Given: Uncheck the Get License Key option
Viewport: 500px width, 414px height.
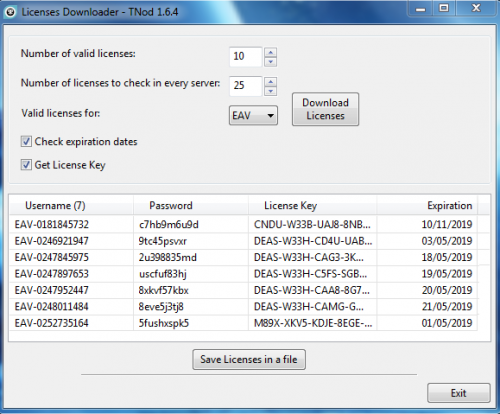Looking at the screenshot, I should (26, 165).
